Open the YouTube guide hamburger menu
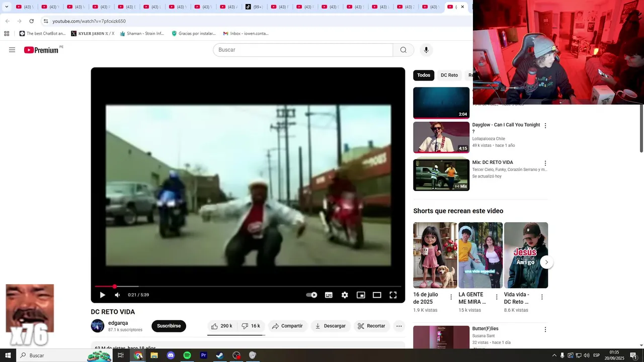Viewport: 644px width, 362px height. [12, 50]
